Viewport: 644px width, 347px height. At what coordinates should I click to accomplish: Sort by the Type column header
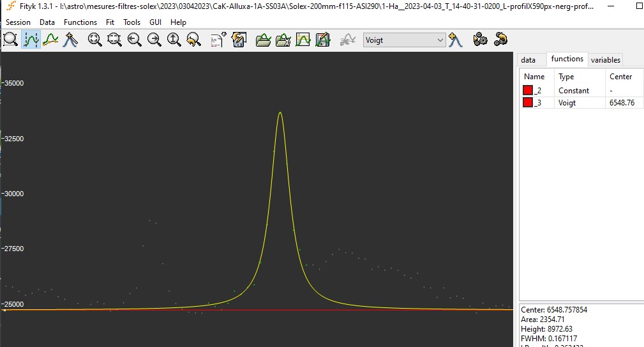[x=580, y=77]
